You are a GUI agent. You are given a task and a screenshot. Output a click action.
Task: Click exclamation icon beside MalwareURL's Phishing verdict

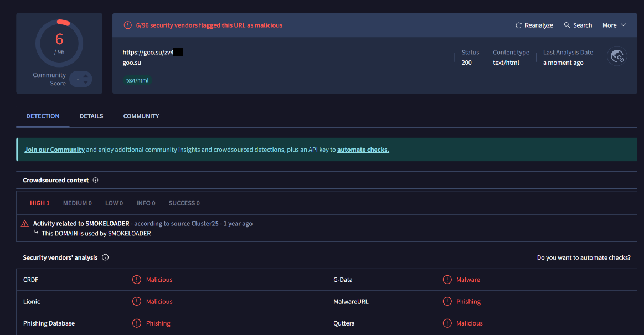pos(447,301)
